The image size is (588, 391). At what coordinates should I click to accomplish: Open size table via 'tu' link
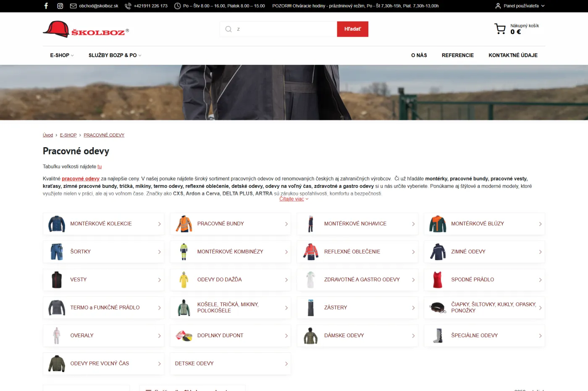click(x=100, y=166)
